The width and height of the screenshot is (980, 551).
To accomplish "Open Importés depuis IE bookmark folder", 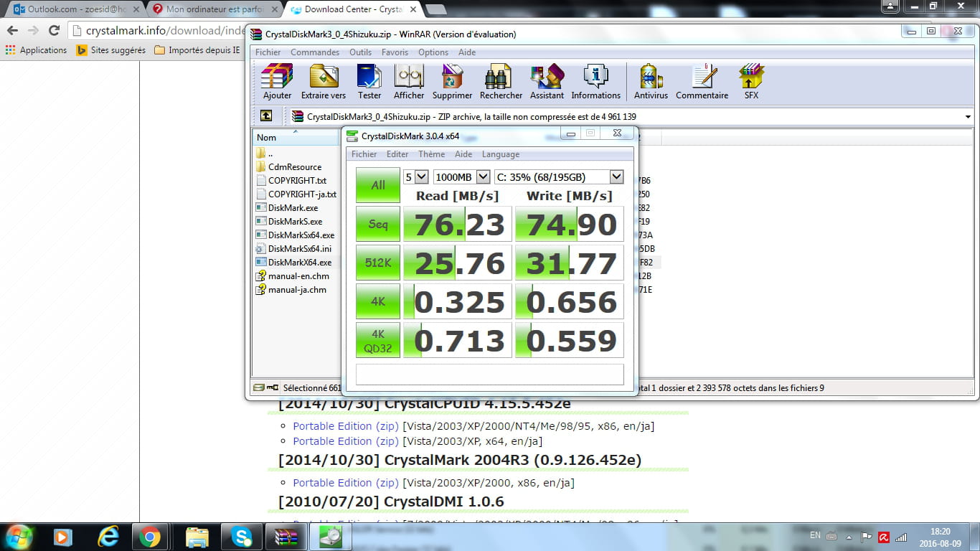I will [x=197, y=50].
